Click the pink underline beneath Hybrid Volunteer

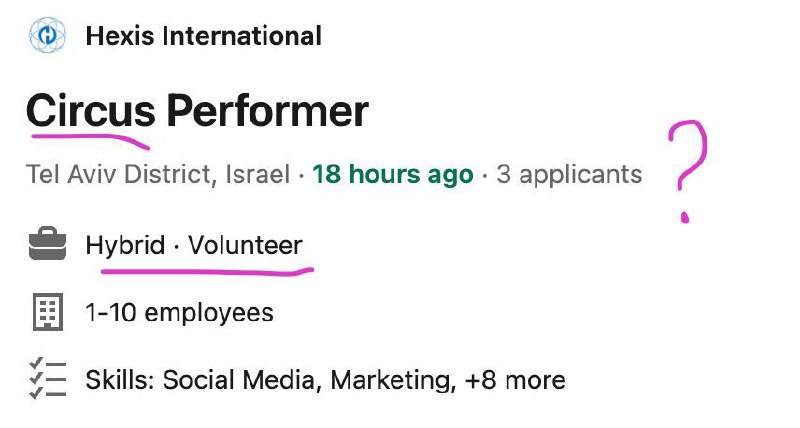click(208, 270)
